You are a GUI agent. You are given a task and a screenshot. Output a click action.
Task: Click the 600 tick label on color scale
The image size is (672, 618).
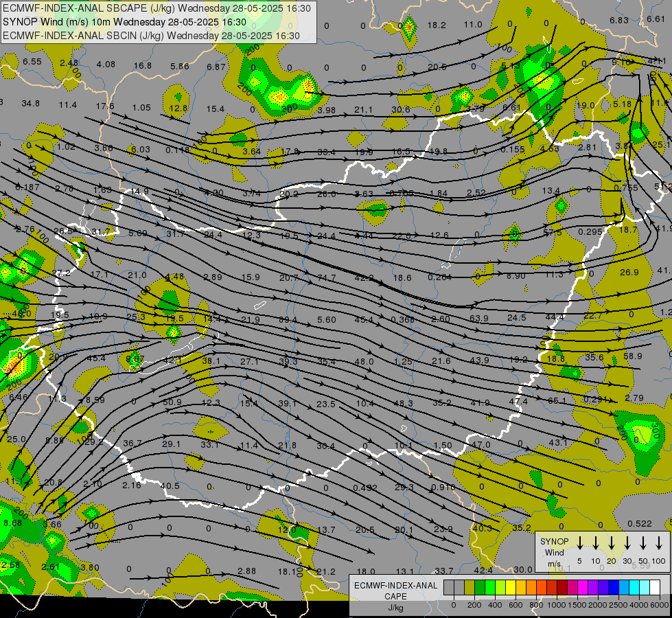515,605
